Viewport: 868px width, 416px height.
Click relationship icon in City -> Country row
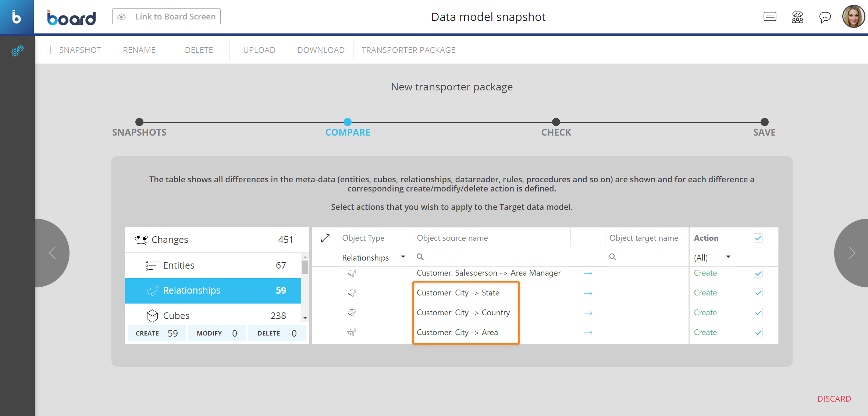352,313
